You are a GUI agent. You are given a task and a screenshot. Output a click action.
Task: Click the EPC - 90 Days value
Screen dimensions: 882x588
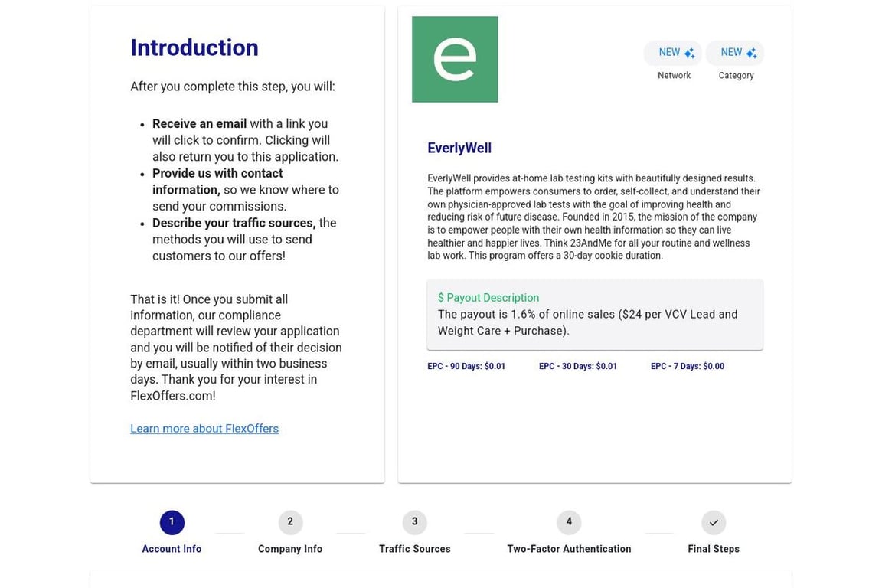pyautogui.click(x=466, y=367)
